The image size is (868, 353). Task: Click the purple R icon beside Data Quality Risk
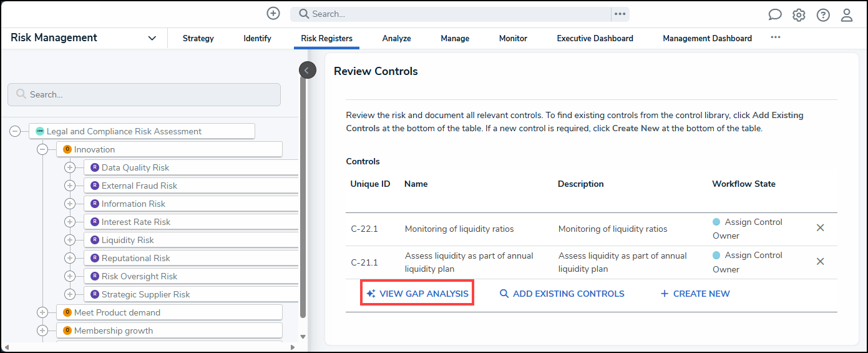tap(95, 167)
